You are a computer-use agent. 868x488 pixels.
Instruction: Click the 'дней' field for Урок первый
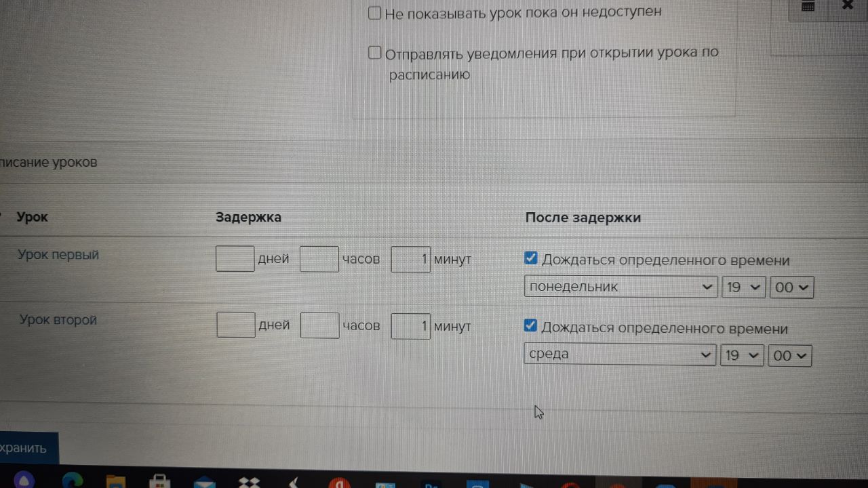235,259
